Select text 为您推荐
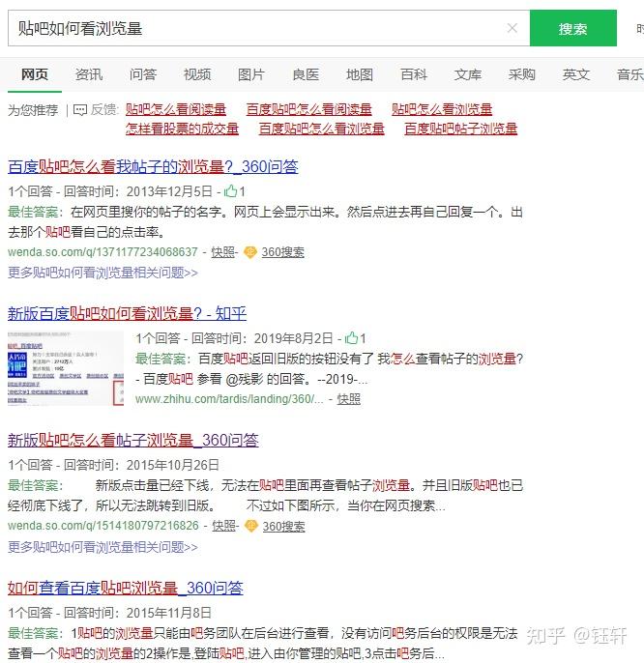The image size is (644, 663). [x=33, y=110]
